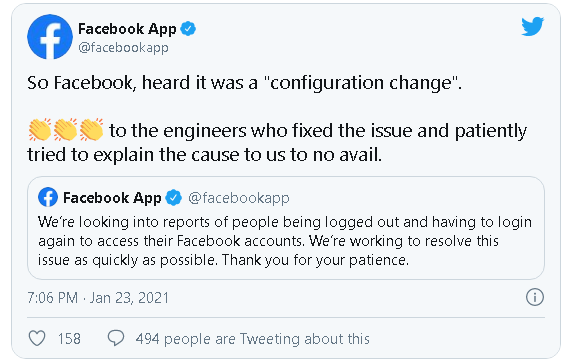Click the small Facebook avatar in quoted tweet
The height and width of the screenshot is (363, 566).
click(x=48, y=197)
